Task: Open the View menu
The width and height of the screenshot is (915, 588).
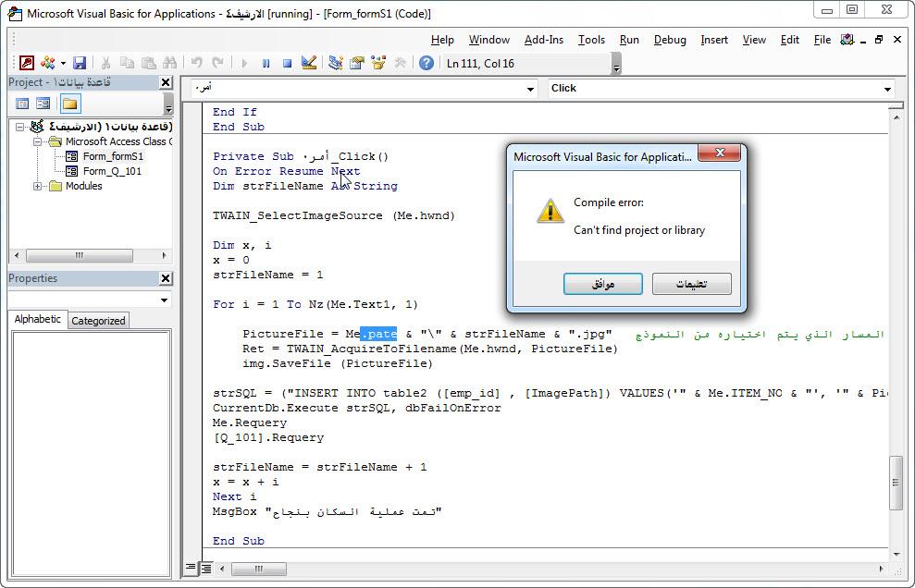Action: (754, 40)
